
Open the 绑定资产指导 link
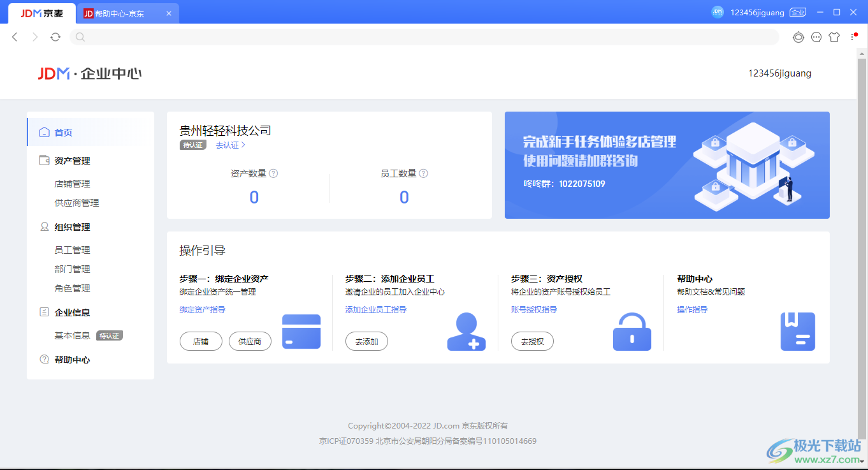coord(203,310)
